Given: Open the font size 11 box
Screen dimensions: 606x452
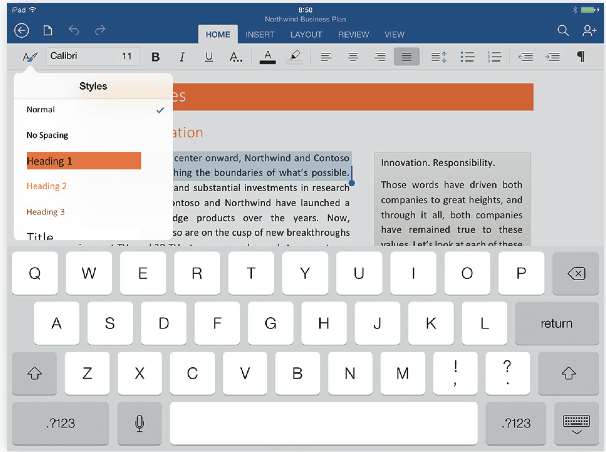Looking at the screenshot, I should pos(127,56).
